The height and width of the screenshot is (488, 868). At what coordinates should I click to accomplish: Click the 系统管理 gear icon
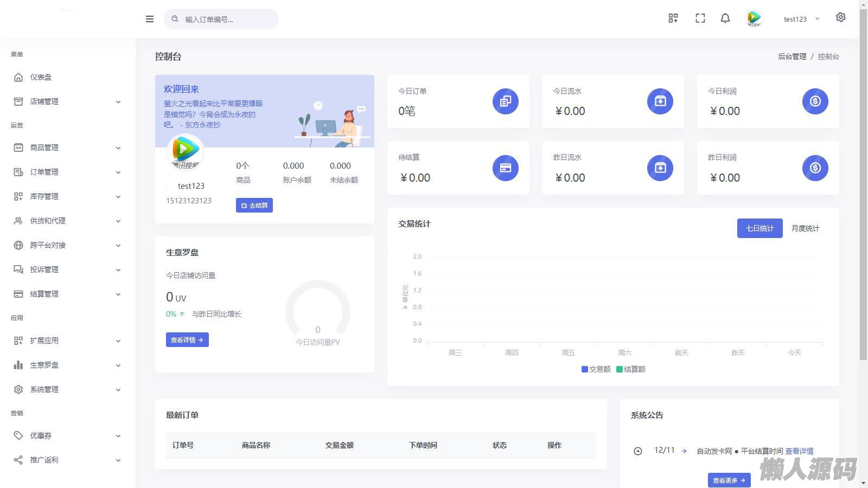[x=18, y=389]
